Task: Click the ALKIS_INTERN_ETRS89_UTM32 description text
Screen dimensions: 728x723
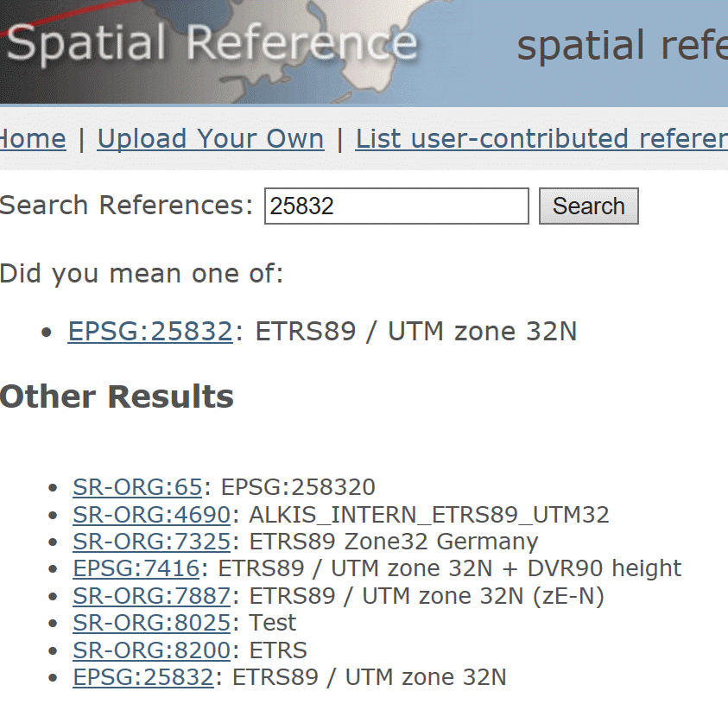Action: [x=428, y=516]
